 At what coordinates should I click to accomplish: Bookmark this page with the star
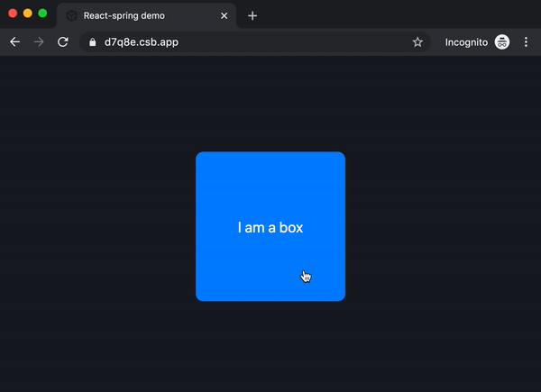coord(417,42)
